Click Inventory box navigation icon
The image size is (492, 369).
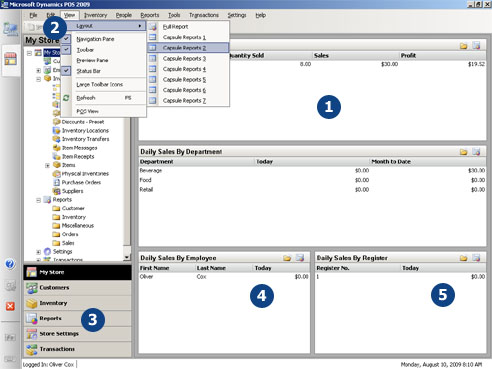point(32,303)
